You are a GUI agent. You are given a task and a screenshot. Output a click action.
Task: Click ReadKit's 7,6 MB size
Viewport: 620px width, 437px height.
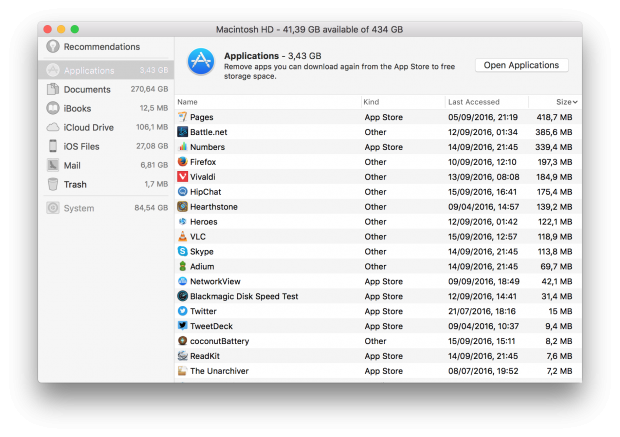click(560, 356)
